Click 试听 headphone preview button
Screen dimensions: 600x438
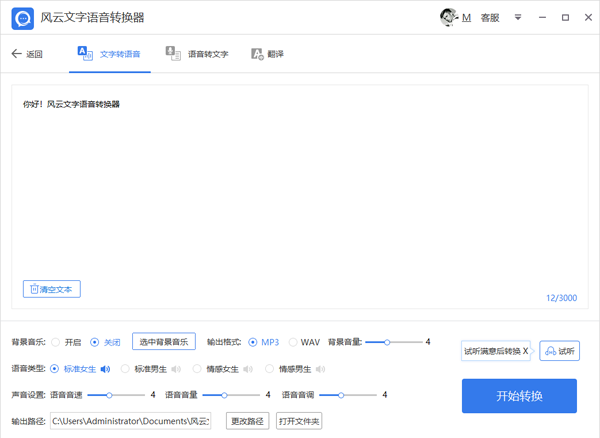click(x=560, y=351)
